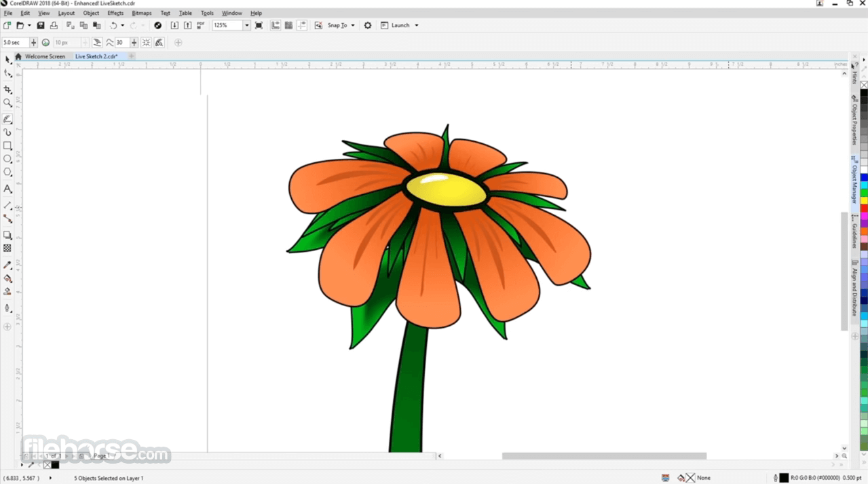This screenshot has width=868, height=484.
Task: Click the timer 5.0 sec input field
Action: (15, 43)
